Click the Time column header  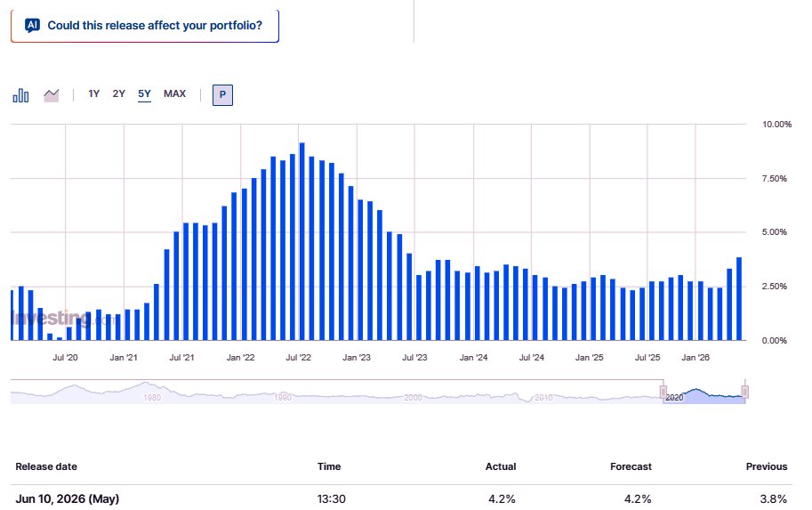pyautogui.click(x=329, y=466)
